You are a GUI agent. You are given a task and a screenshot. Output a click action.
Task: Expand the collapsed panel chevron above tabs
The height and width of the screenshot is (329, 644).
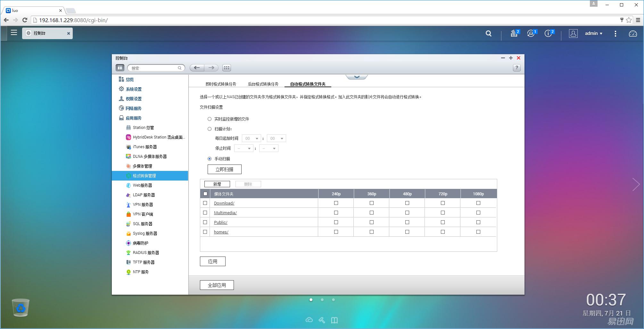[357, 77]
